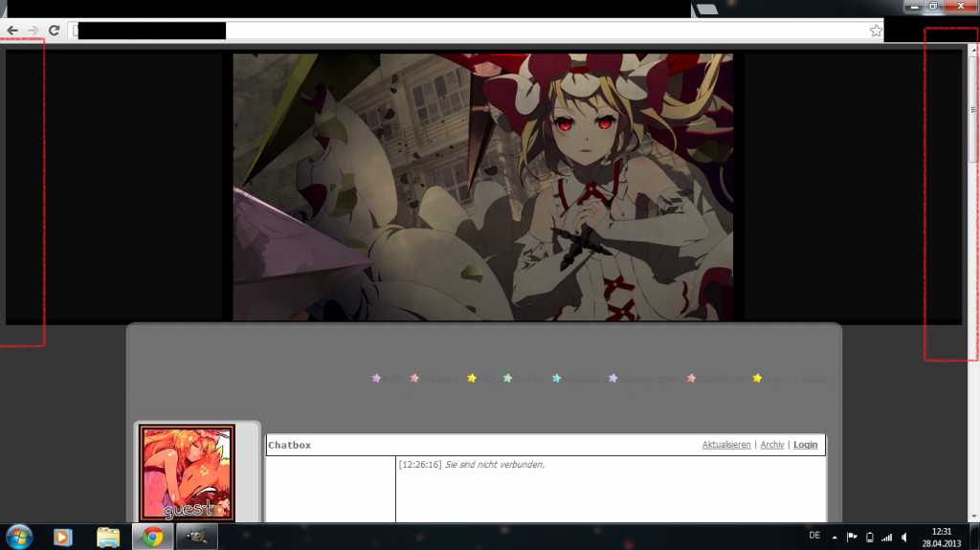Open the Windows Start menu

[x=19, y=537]
